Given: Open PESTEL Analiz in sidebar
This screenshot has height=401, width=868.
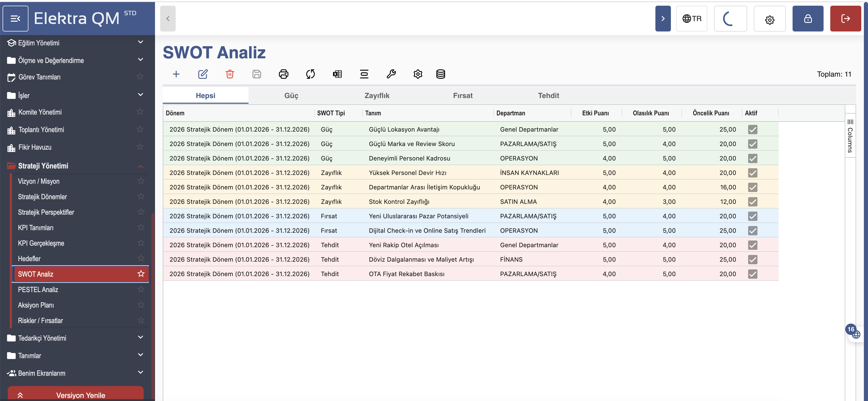Looking at the screenshot, I should point(38,290).
